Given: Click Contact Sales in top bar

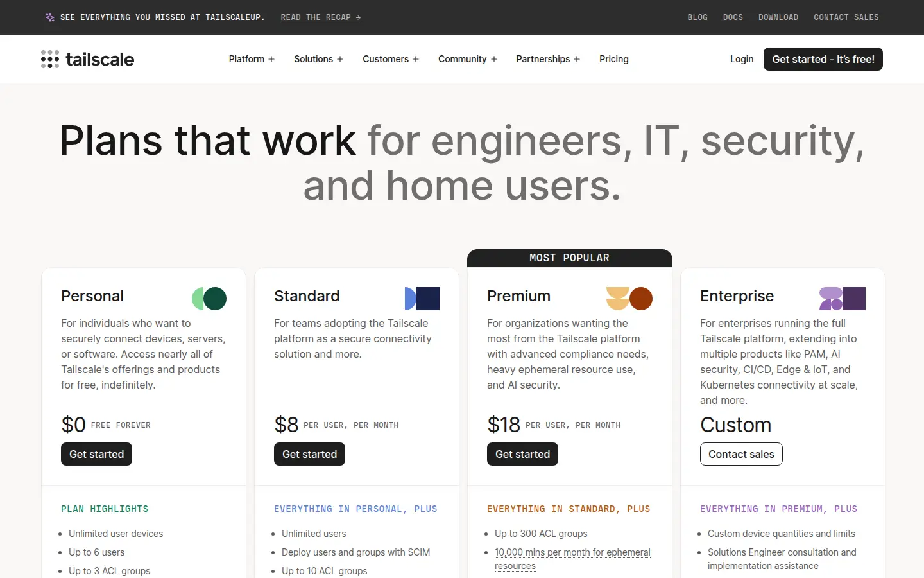Looking at the screenshot, I should 846,17.
